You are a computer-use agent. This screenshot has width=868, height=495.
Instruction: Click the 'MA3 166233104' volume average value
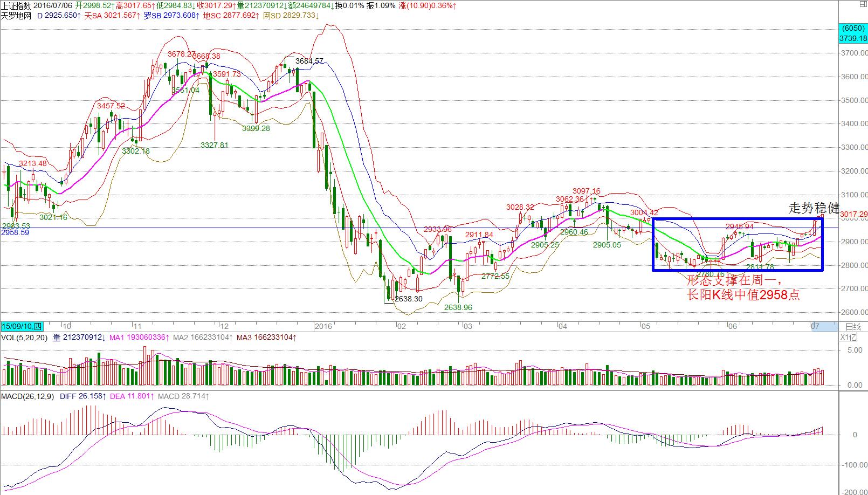[267, 338]
